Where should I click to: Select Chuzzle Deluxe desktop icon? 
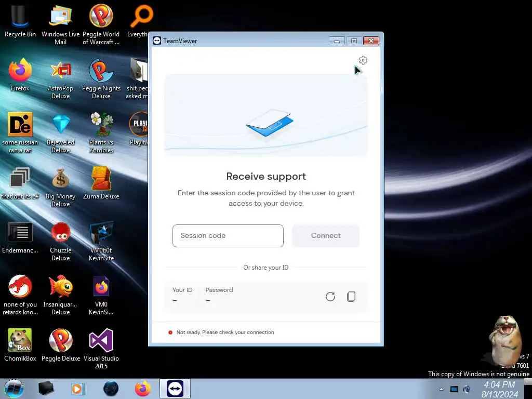(x=60, y=242)
